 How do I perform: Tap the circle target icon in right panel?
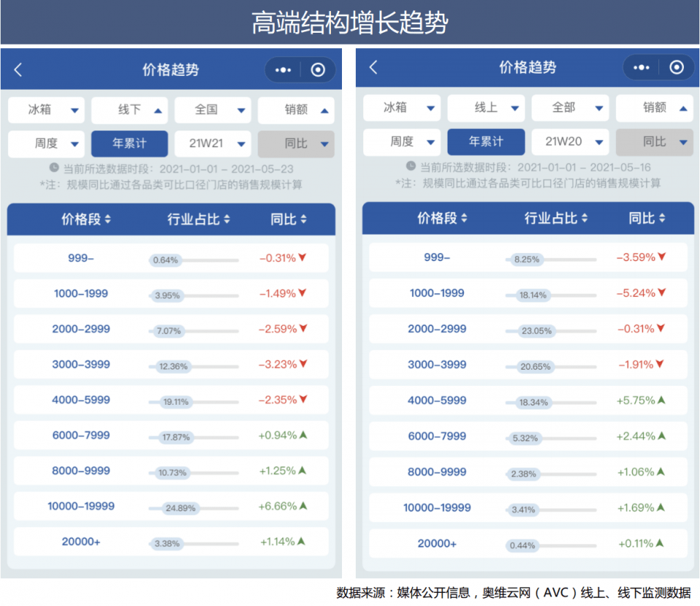677,67
